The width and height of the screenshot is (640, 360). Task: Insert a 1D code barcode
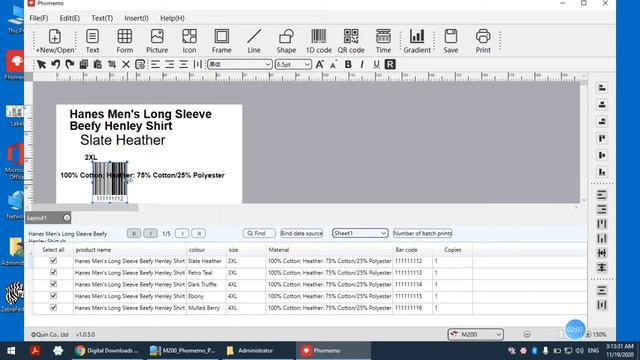pyautogui.click(x=319, y=41)
